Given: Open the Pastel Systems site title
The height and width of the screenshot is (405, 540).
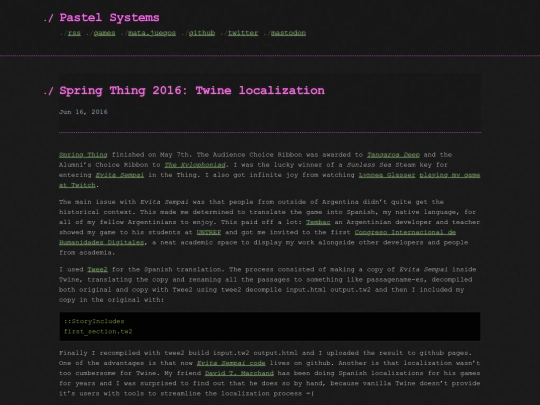Looking at the screenshot, I should coord(109,18).
